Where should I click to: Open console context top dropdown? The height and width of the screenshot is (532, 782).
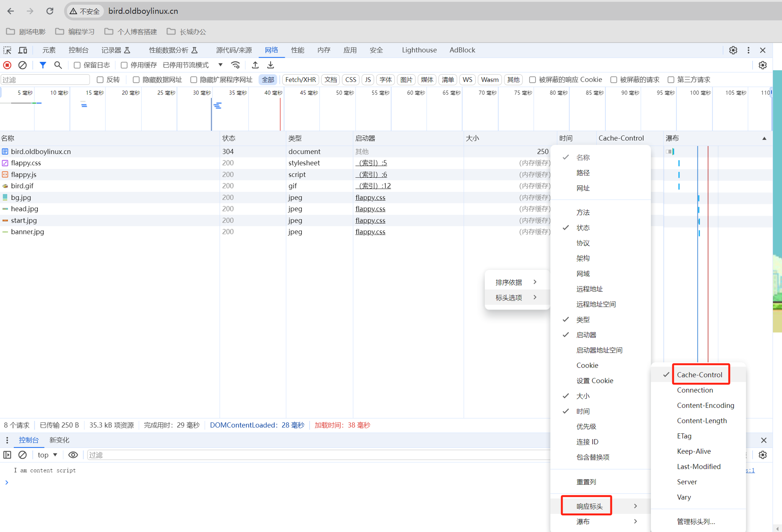[47, 455]
